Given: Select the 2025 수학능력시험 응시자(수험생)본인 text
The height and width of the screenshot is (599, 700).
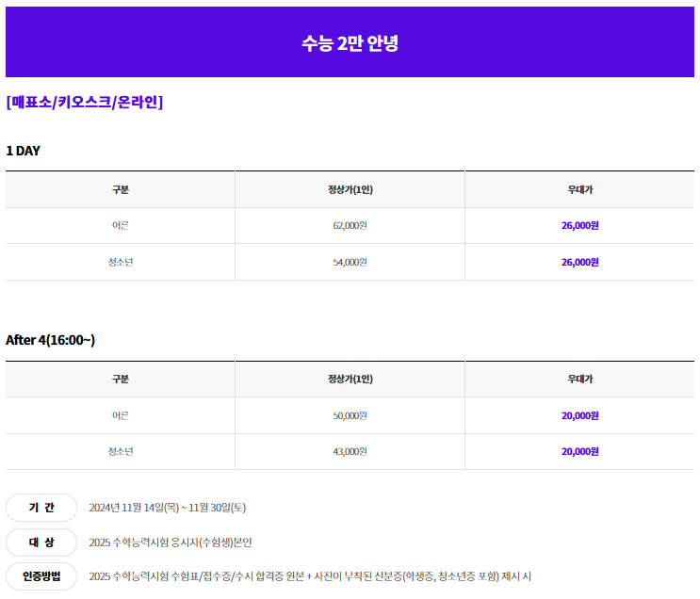Looking at the screenshot, I should [171, 542].
